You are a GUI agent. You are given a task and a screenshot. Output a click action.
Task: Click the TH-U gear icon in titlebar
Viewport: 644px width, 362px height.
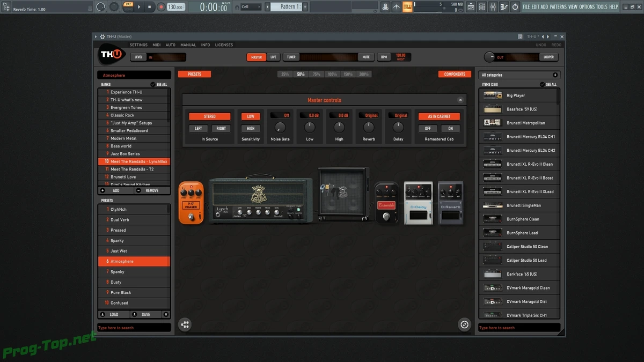click(102, 36)
